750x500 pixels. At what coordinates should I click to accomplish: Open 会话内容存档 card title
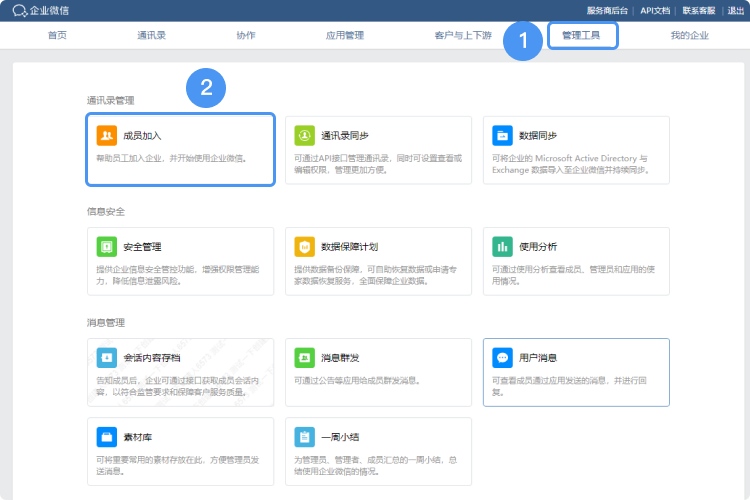152,358
